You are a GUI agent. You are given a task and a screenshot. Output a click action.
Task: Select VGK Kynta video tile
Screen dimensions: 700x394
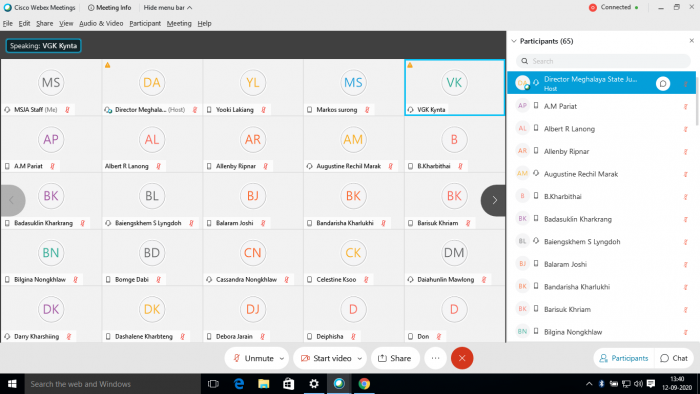tap(454, 87)
